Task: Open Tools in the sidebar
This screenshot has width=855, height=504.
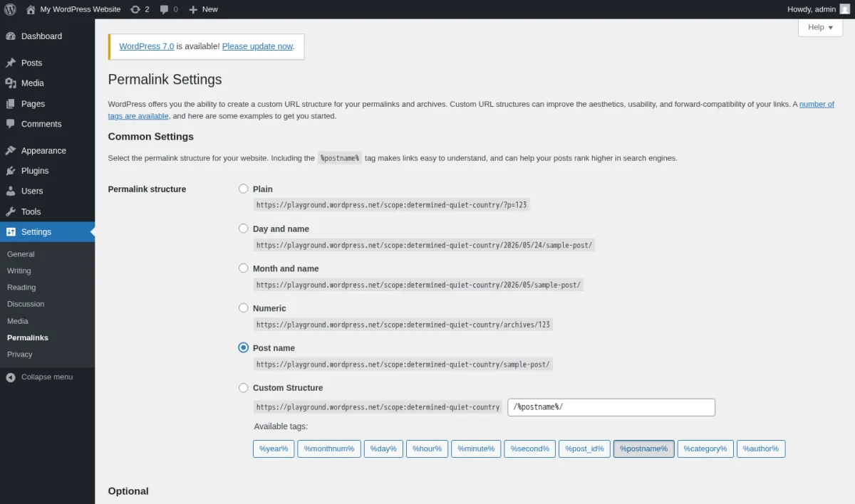Action: (x=47, y=211)
